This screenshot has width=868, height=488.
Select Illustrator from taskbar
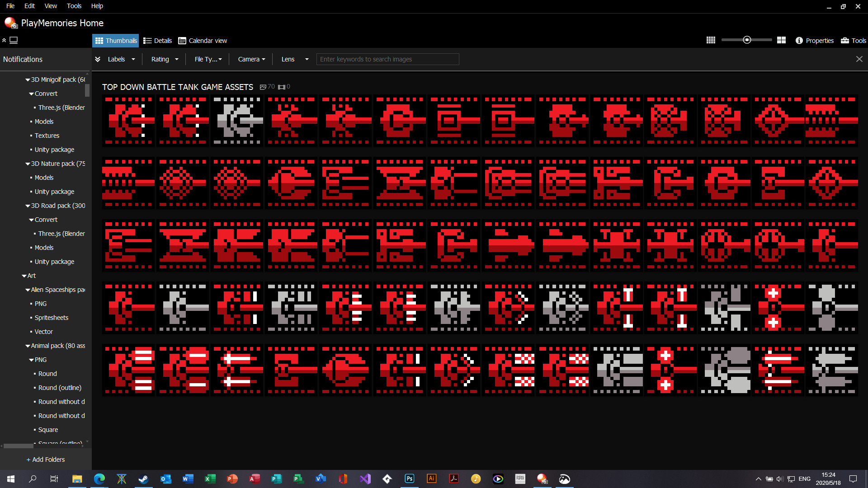click(431, 479)
